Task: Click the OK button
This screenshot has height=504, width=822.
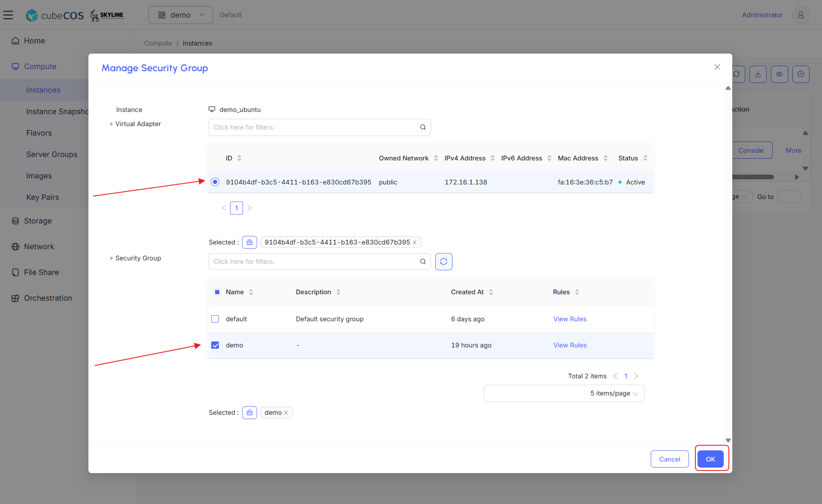Action: 710,459
